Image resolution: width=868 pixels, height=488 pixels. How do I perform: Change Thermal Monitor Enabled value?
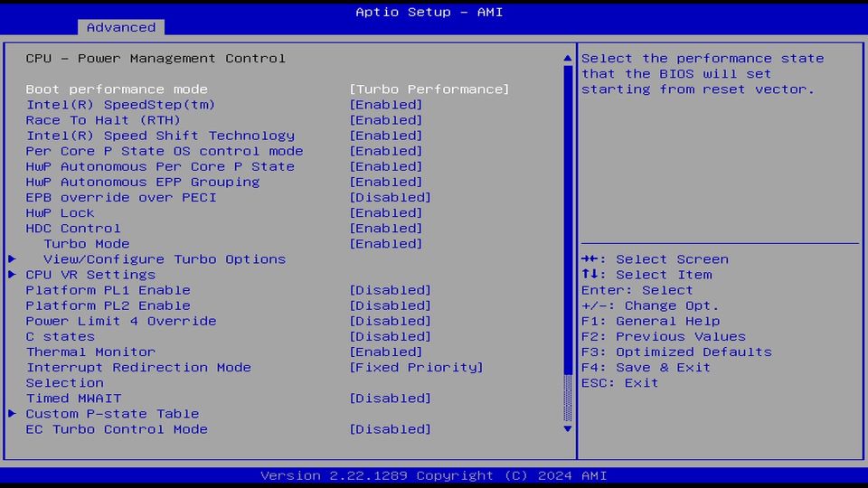coord(386,352)
